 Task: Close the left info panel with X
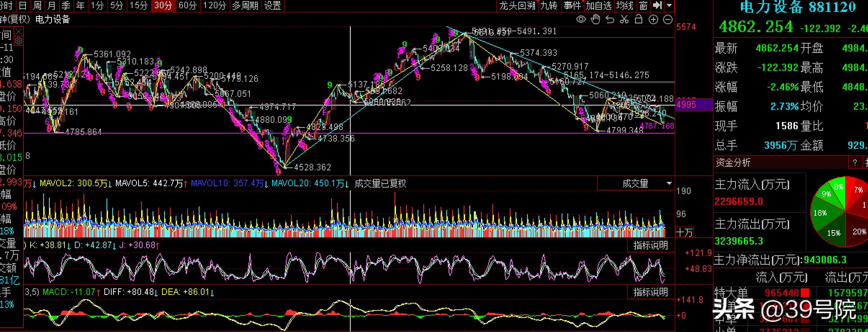19,32
